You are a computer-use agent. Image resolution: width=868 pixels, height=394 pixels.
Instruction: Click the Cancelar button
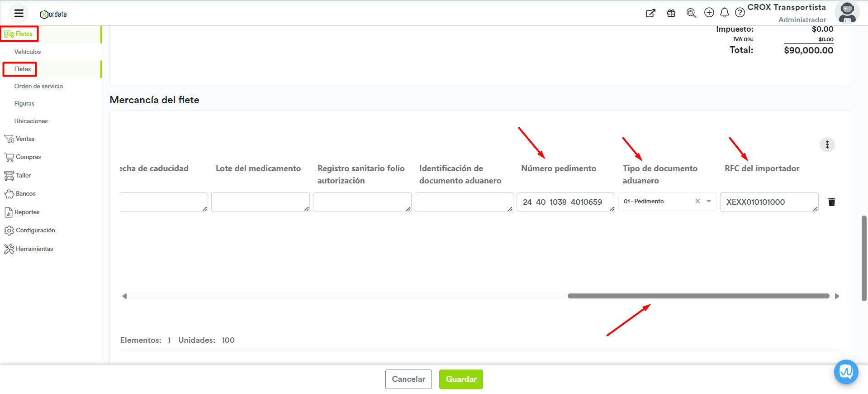tap(408, 379)
